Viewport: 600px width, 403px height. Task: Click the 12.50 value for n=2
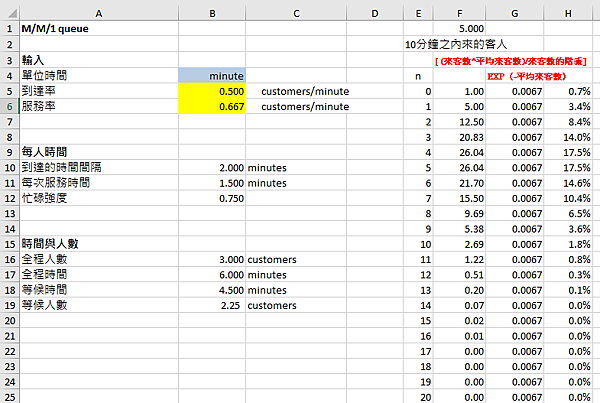pyautogui.click(x=471, y=122)
